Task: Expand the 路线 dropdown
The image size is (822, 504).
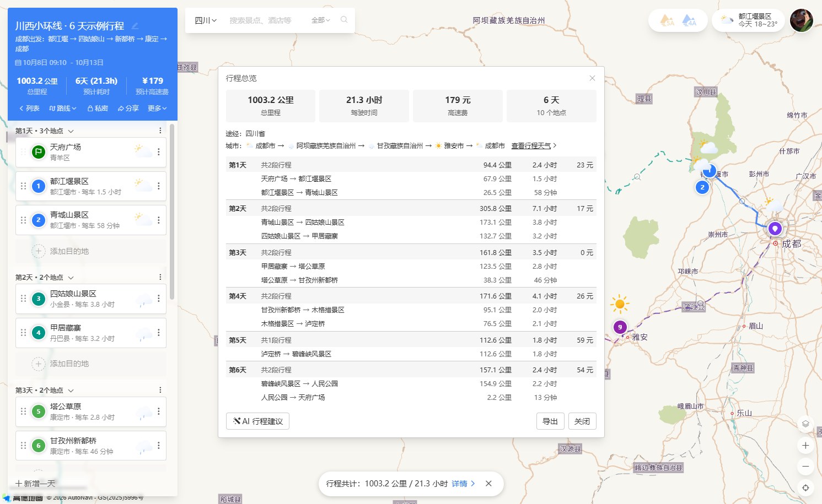Action: click(x=63, y=109)
